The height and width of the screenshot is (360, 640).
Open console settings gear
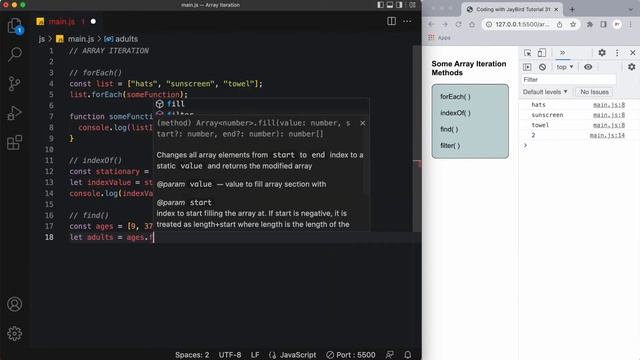pyautogui.click(x=632, y=67)
